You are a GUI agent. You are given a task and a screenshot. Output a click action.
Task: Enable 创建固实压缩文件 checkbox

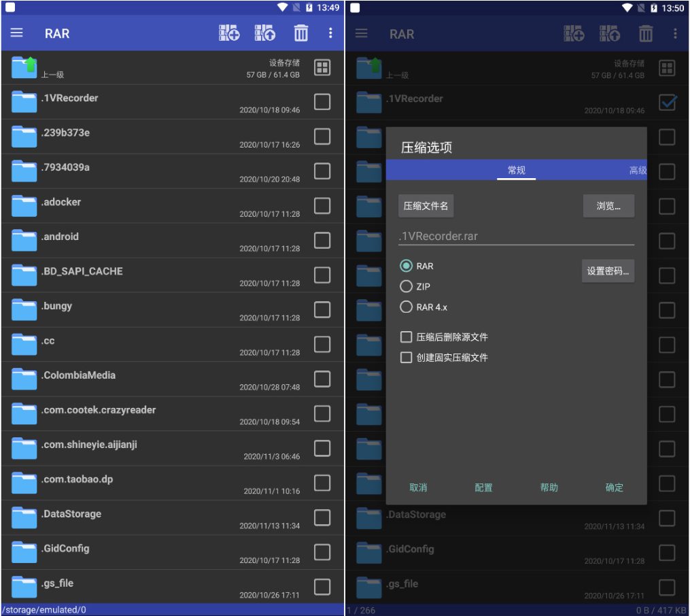[406, 357]
